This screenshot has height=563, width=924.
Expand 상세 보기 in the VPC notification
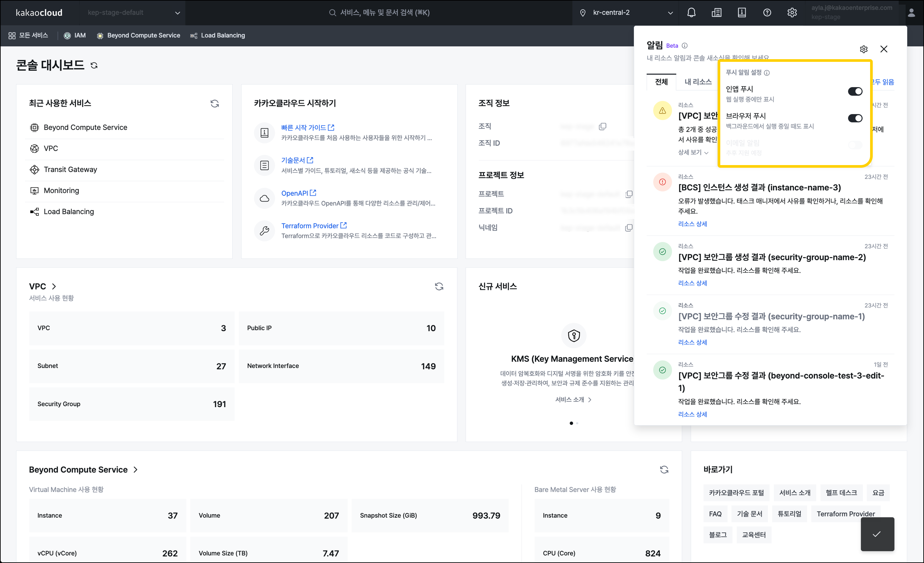[693, 152]
